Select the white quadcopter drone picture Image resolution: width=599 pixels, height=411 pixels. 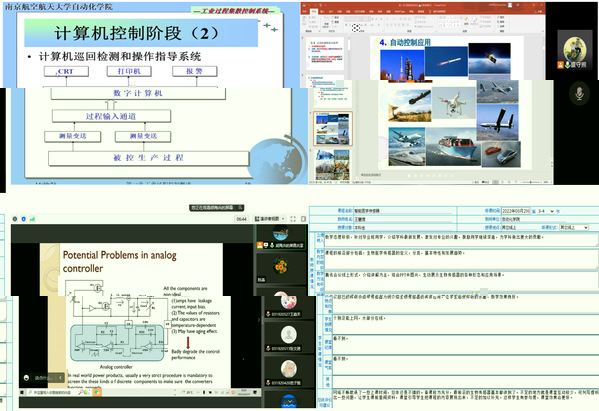click(454, 103)
